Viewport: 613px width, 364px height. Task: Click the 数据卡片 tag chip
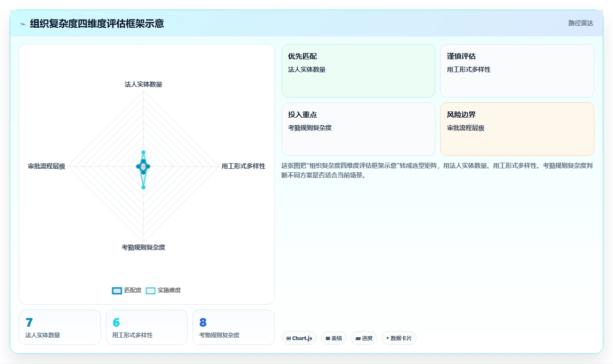[x=399, y=338]
